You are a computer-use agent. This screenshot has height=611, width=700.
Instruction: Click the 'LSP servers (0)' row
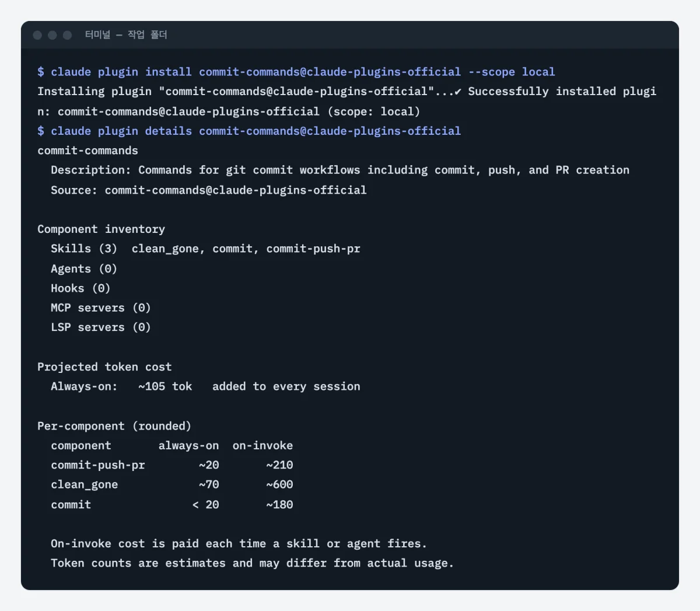click(x=101, y=327)
